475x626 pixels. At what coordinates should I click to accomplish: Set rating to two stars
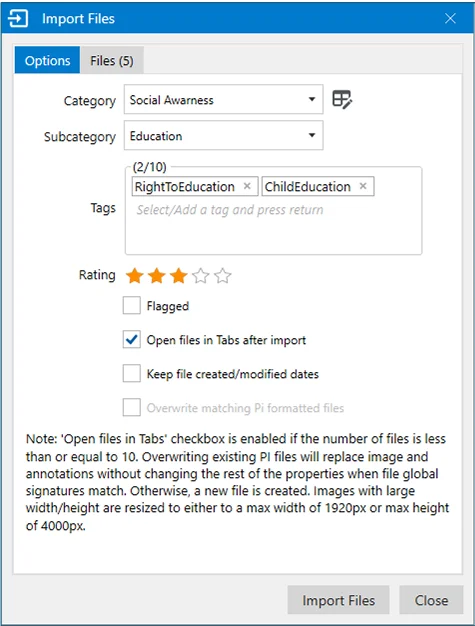[156, 275]
